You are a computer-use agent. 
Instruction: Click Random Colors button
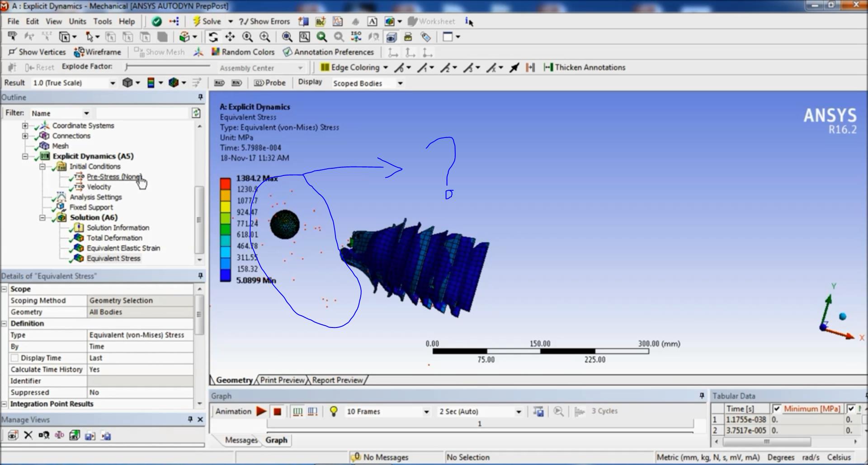point(243,52)
